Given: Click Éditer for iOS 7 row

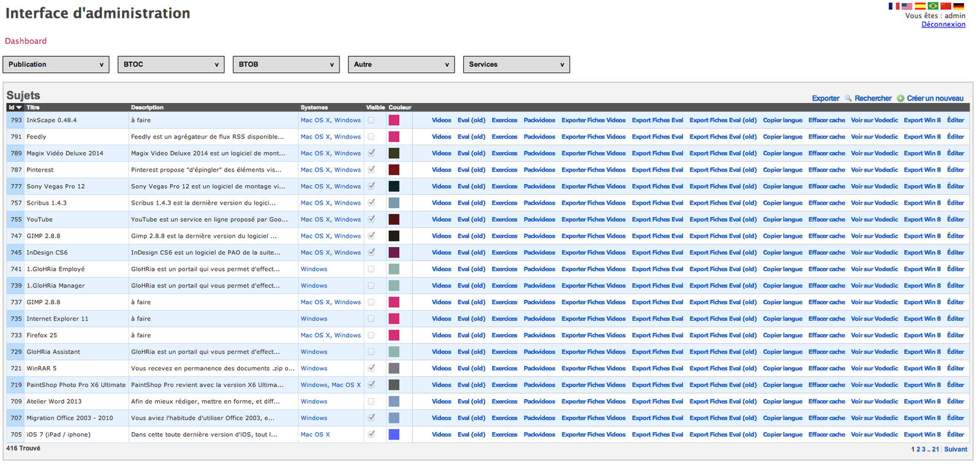Looking at the screenshot, I should coord(956,435).
